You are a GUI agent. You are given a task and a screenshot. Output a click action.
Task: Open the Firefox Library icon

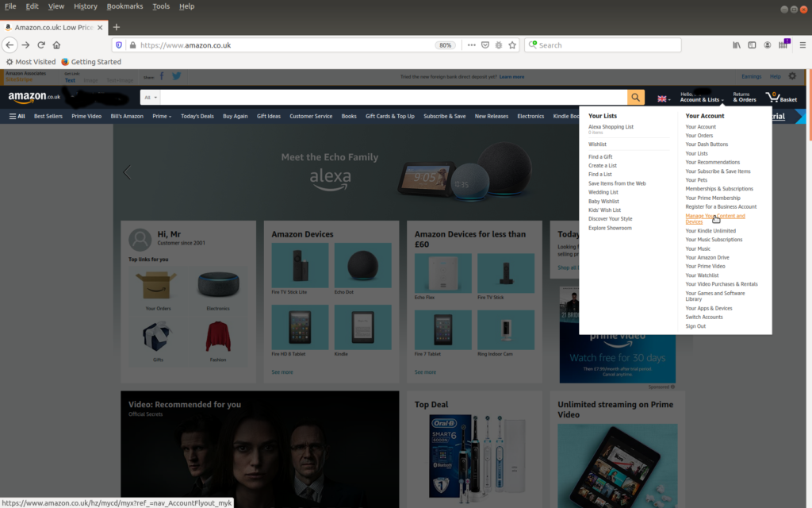coord(737,45)
